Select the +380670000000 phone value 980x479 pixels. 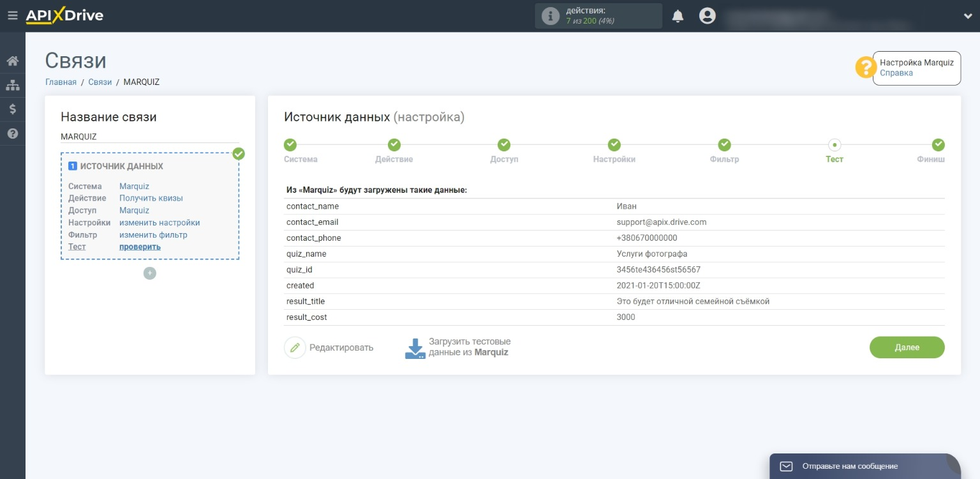click(x=647, y=238)
